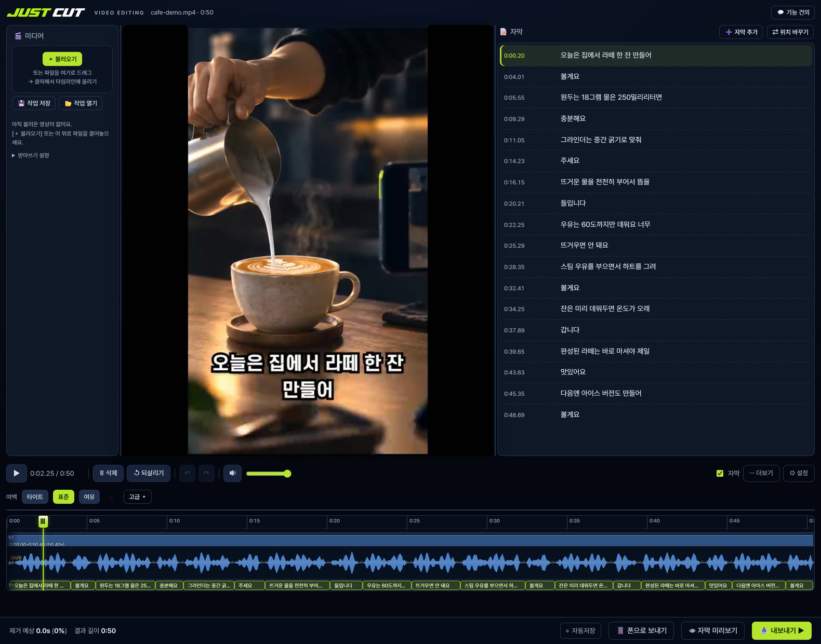Click timeline ruler at 0:20 mark

[x=335, y=521]
